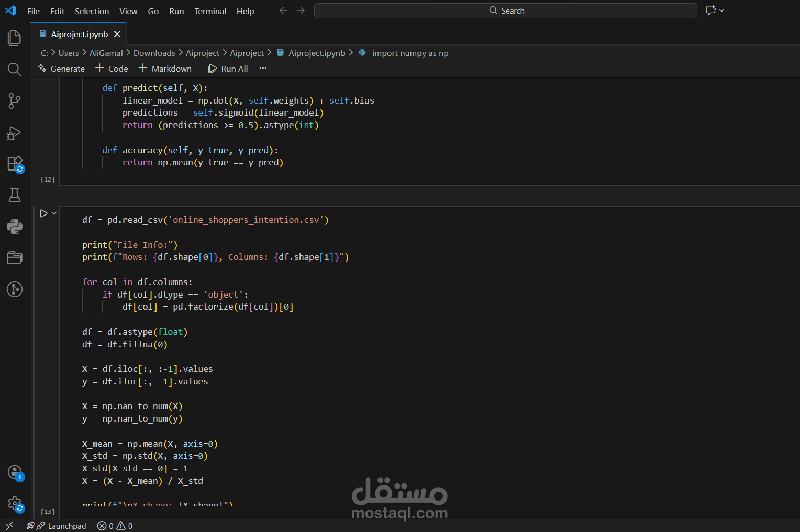Open the Help menu
This screenshot has height=532, width=800.
tap(245, 11)
